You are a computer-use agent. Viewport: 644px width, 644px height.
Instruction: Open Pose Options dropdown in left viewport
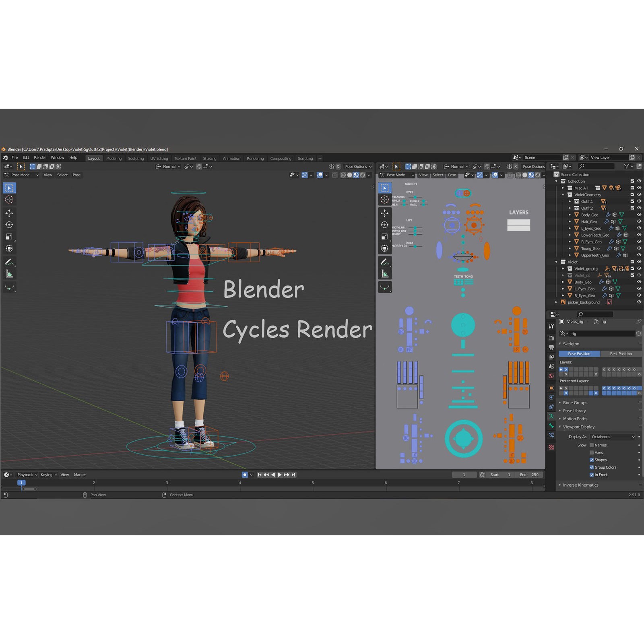point(358,167)
